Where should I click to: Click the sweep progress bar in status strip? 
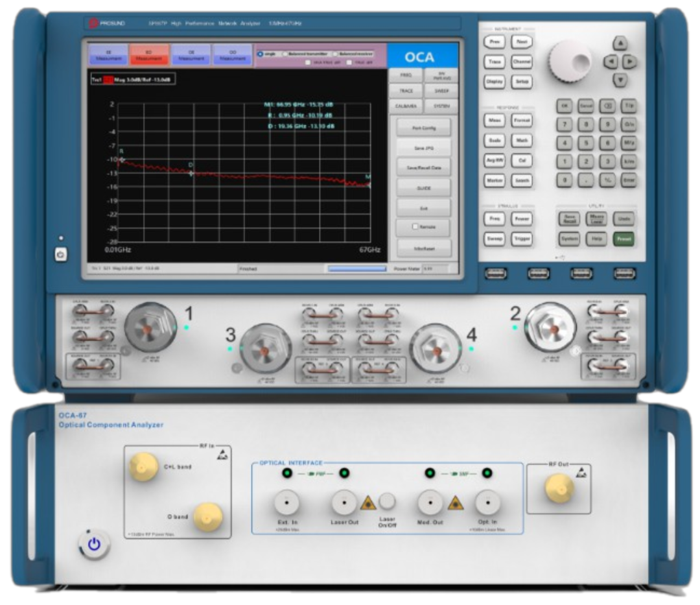click(x=356, y=269)
